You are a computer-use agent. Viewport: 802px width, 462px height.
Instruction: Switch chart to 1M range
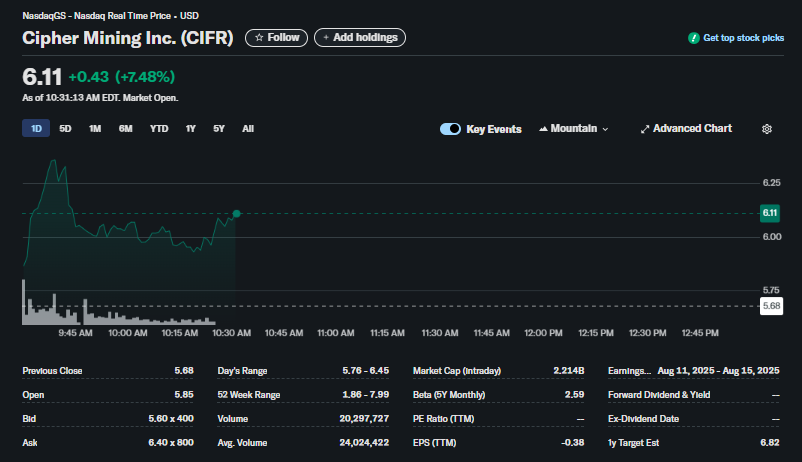pyautogui.click(x=95, y=128)
